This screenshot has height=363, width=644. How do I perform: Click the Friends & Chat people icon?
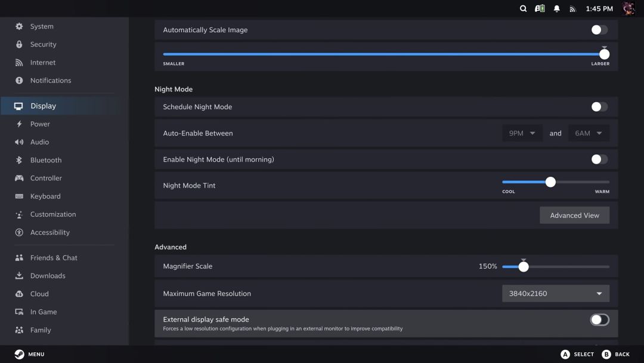click(x=19, y=258)
